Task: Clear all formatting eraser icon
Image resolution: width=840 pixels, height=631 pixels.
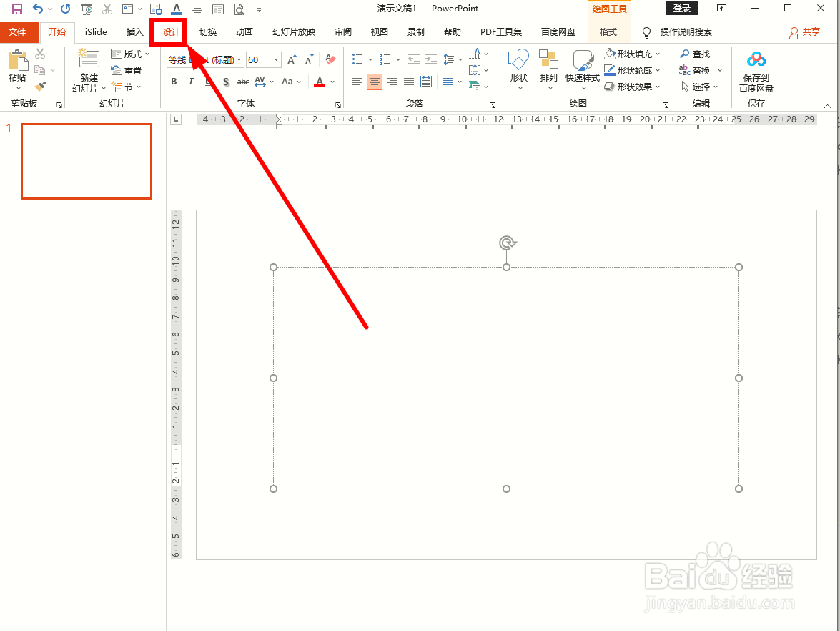Action: point(330,59)
